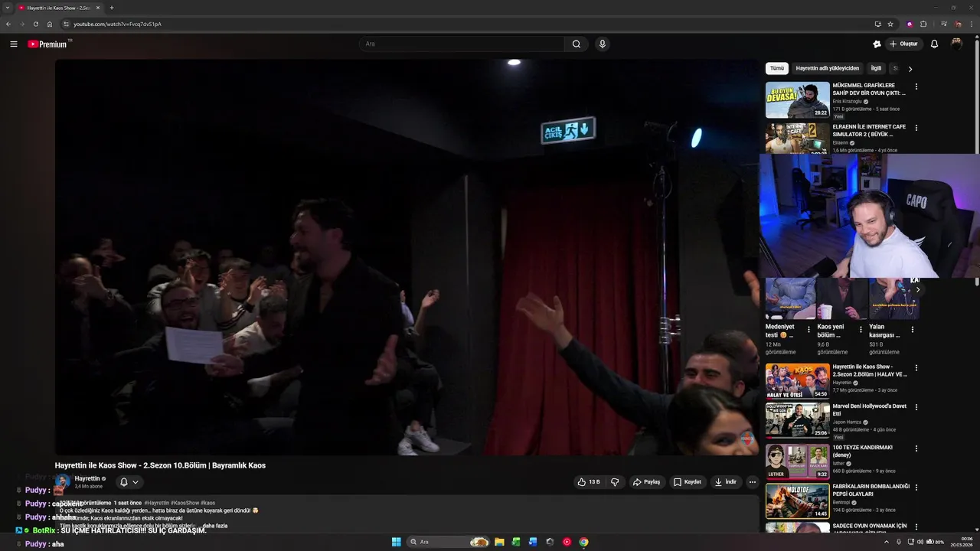Image resolution: width=980 pixels, height=551 pixels.
Task: Open Marvel Beni Hollywood'a Davet Etti thumbnail
Action: click(797, 419)
